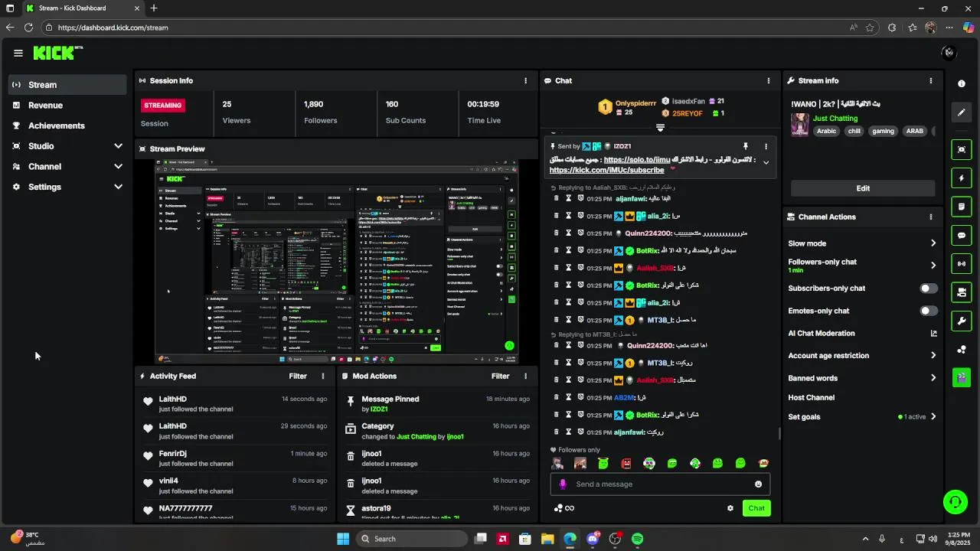Insert the red angry face emote
Viewport: 980px width, 551px height.
click(626, 463)
